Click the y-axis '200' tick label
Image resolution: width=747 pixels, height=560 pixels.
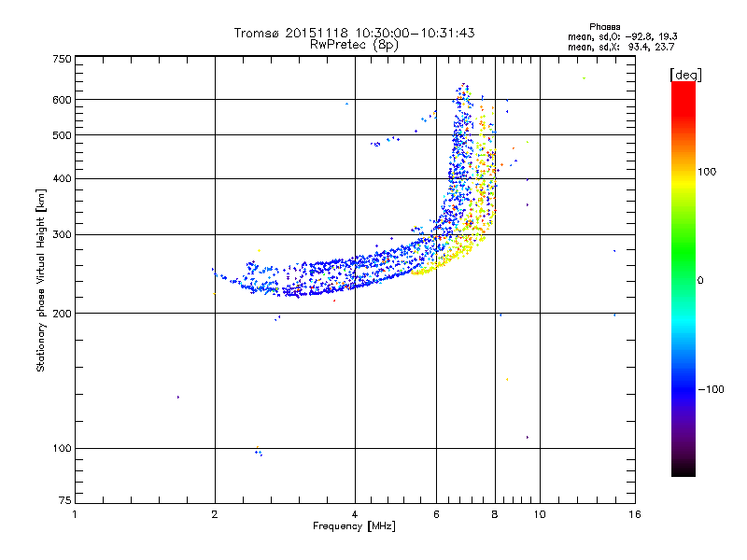click(62, 314)
